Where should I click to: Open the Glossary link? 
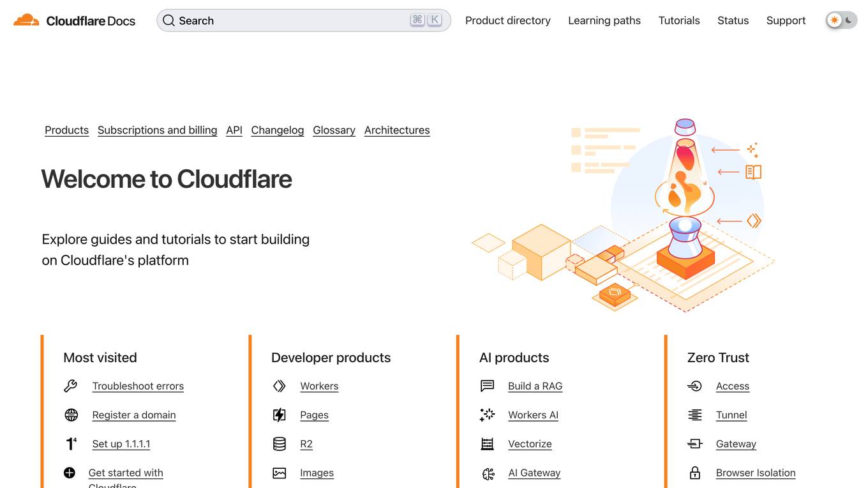tap(334, 130)
